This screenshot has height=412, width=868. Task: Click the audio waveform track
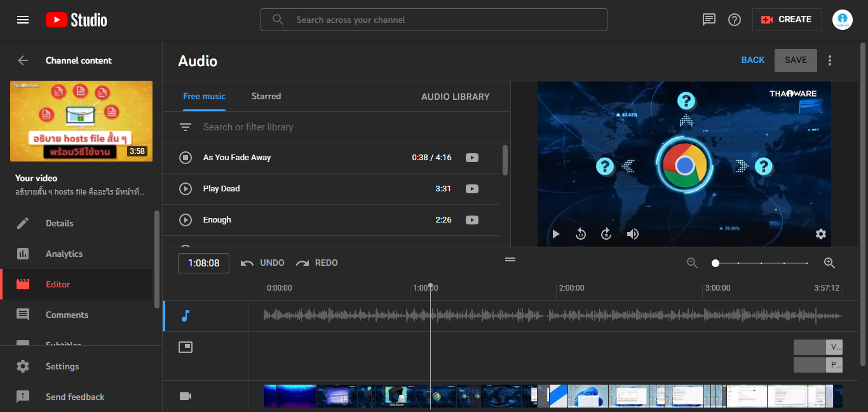[x=553, y=316]
